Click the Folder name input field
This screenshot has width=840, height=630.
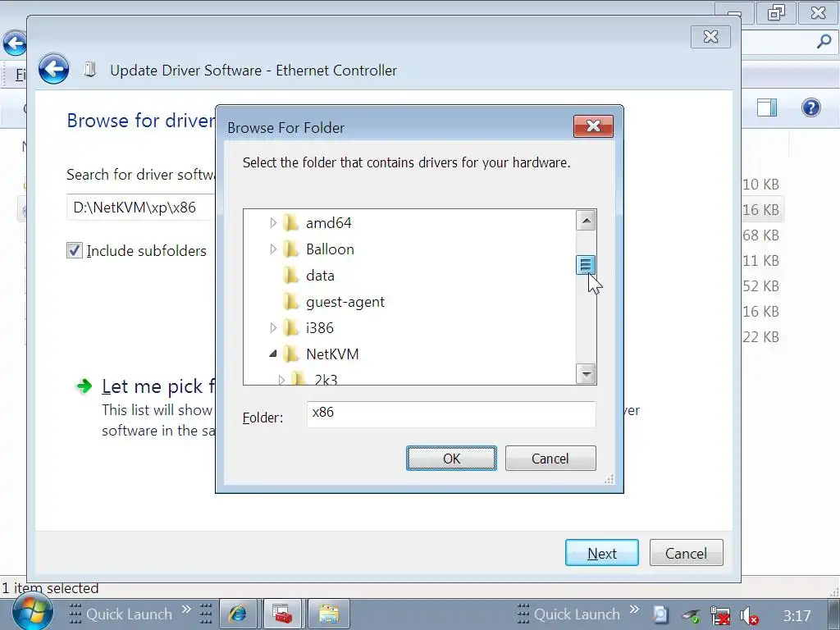[x=451, y=414]
